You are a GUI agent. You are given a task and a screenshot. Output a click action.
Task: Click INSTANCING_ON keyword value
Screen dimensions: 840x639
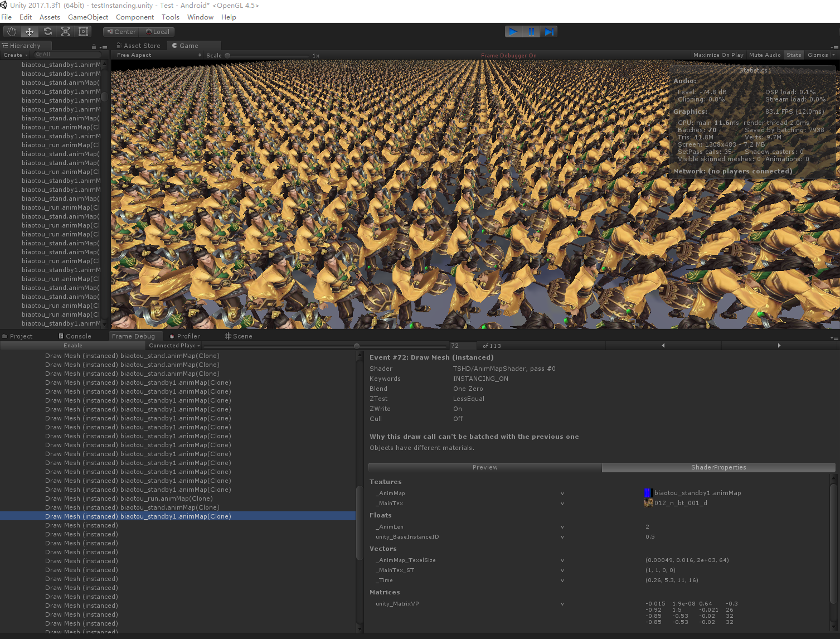(x=480, y=379)
